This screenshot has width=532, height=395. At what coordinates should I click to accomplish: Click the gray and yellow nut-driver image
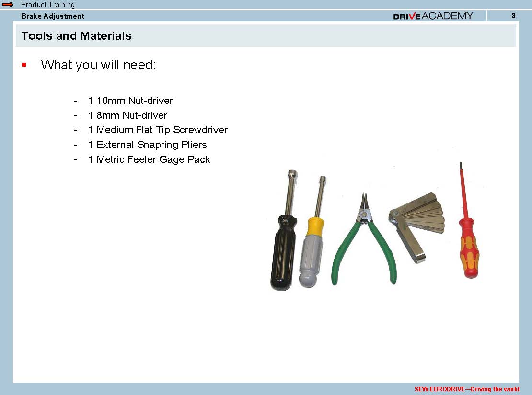coord(313,232)
